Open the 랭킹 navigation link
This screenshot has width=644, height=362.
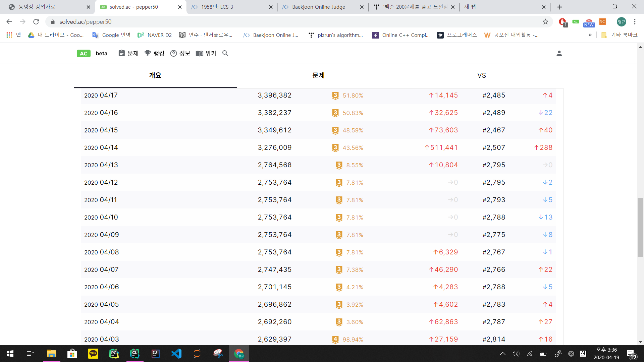pos(154,53)
